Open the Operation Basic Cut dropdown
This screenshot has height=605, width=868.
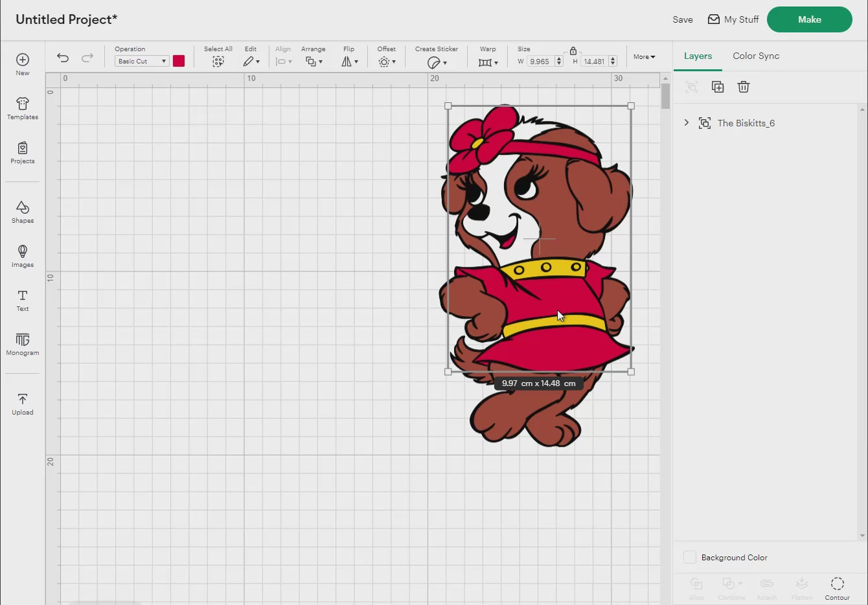(x=142, y=61)
